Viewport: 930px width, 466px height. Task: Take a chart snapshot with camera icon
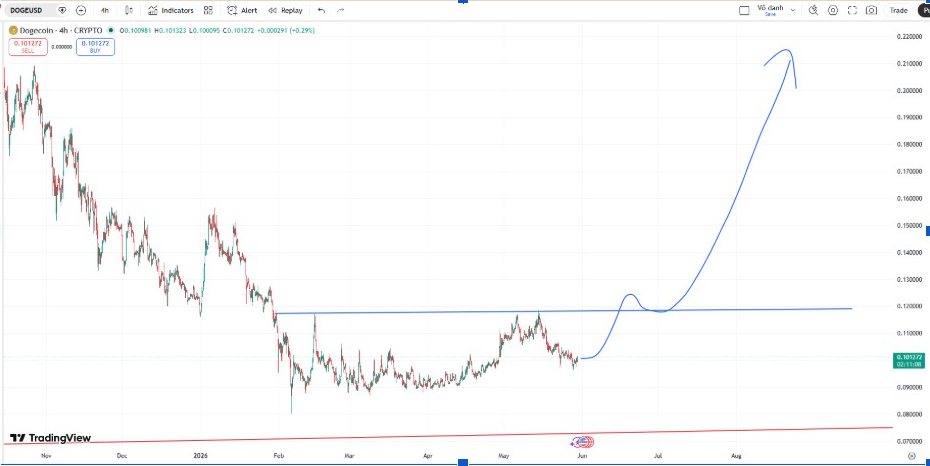(x=871, y=10)
